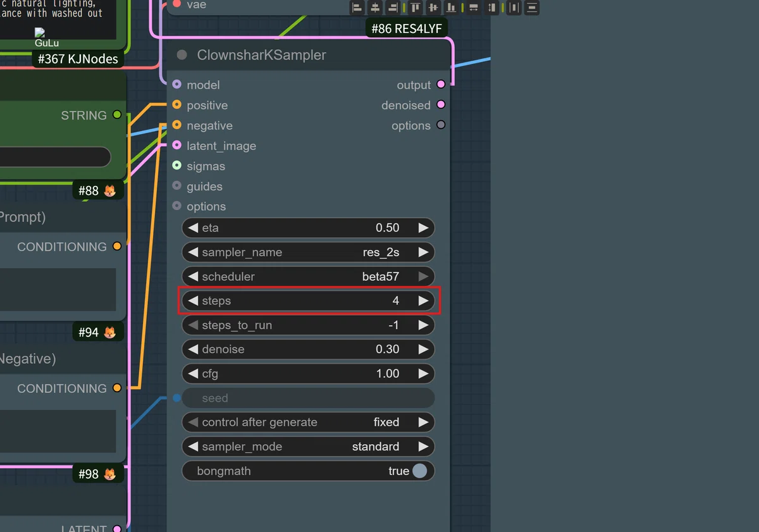Viewport: 759px width, 532px height.
Task: Decrease denoise with its left arrow
Action: (193, 349)
